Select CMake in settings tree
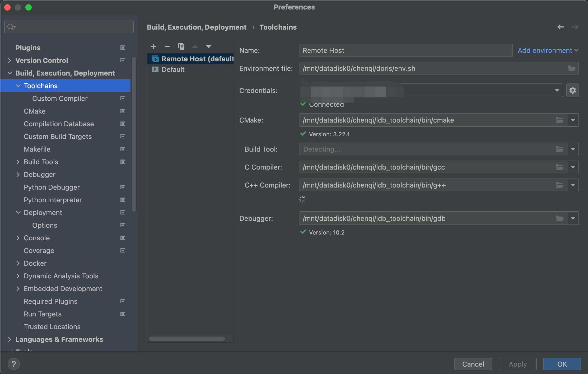Viewport: 588px width, 374px height. (35, 111)
